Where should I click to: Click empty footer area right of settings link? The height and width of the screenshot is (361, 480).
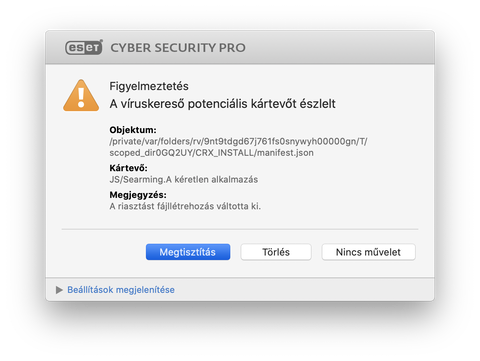300,290
